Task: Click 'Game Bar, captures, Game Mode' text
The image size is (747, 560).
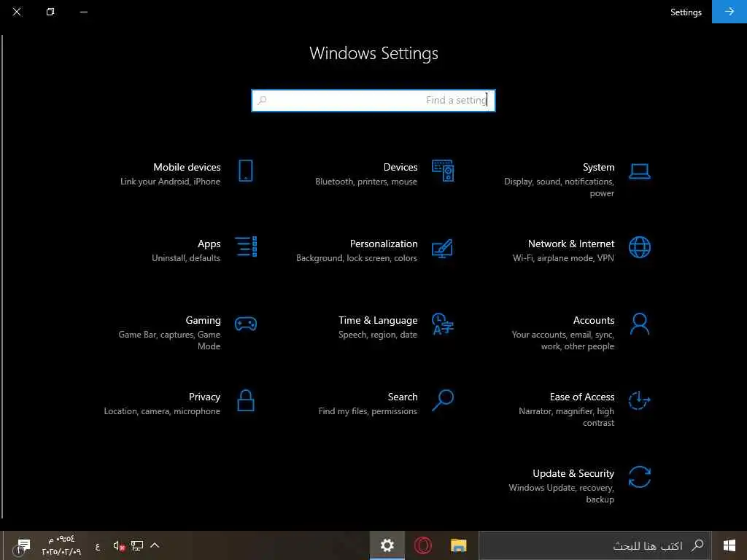Action: [x=169, y=341]
